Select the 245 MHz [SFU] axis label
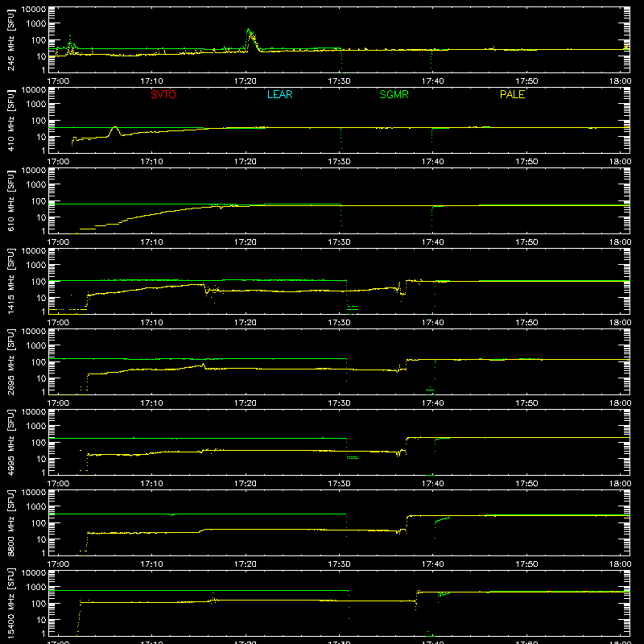 tap(11, 40)
